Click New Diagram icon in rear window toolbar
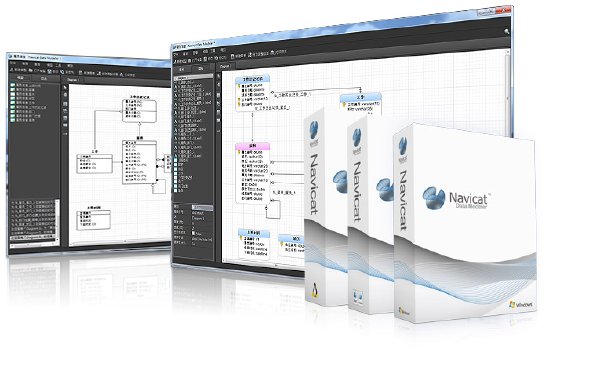600x366 pixels. pyautogui.click(x=80, y=73)
